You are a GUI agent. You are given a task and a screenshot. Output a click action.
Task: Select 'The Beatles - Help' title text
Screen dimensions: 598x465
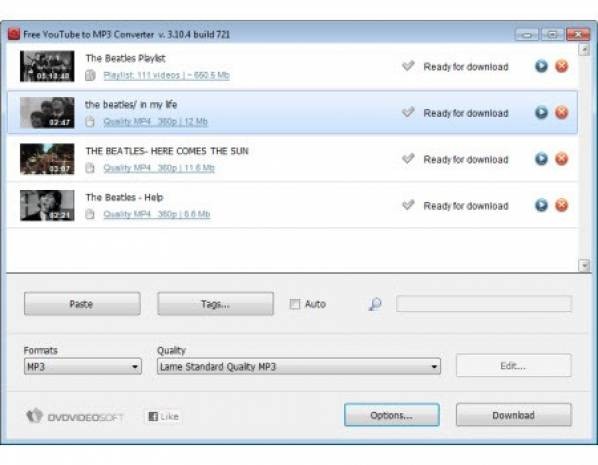tap(124, 197)
